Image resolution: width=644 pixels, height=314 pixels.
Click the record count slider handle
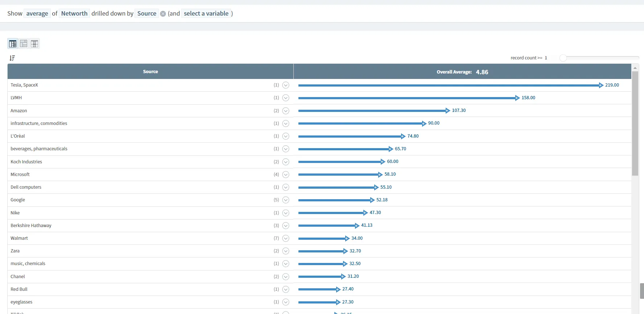563,58
